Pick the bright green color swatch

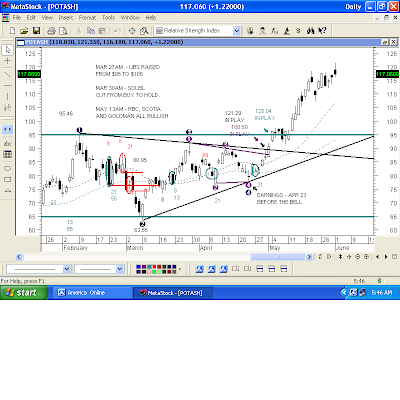pos(154,272)
